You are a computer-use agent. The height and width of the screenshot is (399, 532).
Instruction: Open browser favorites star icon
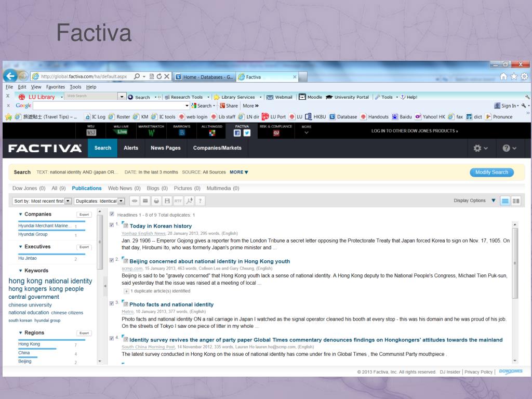click(514, 76)
